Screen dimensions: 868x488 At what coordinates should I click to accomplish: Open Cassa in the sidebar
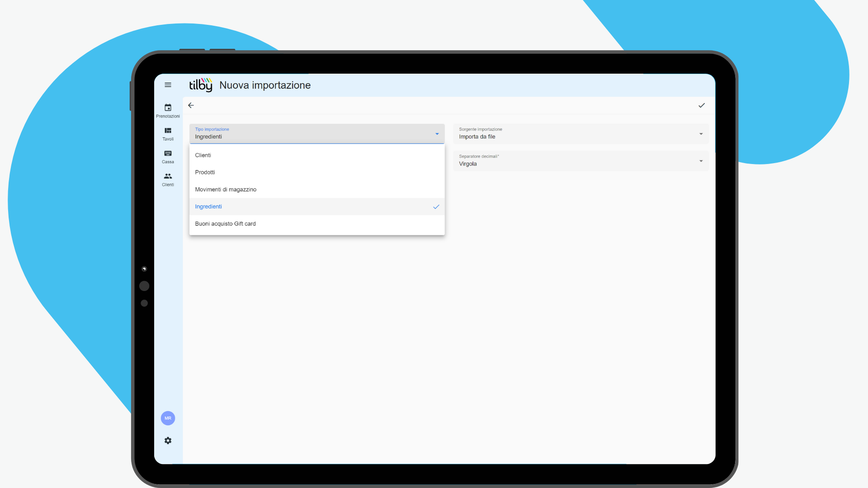pyautogui.click(x=168, y=157)
